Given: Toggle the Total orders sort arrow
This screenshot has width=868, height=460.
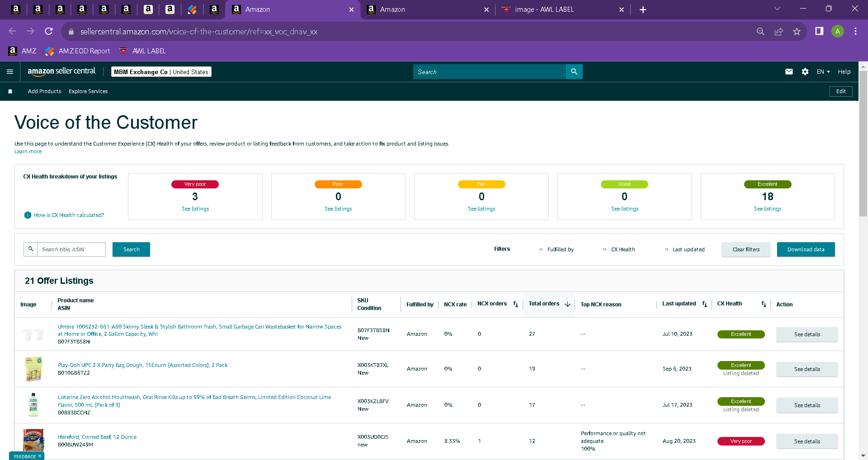Looking at the screenshot, I should [x=567, y=304].
